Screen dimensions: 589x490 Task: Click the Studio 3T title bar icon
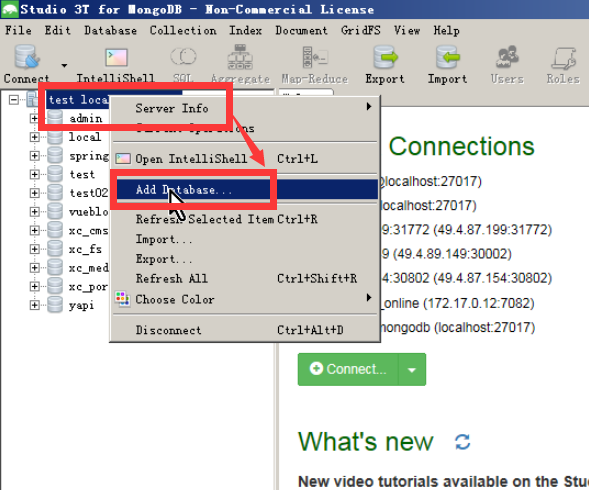tap(10, 9)
